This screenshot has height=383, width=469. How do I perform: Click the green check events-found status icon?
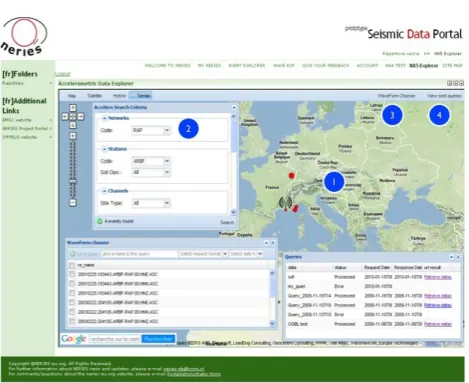click(x=99, y=221)
